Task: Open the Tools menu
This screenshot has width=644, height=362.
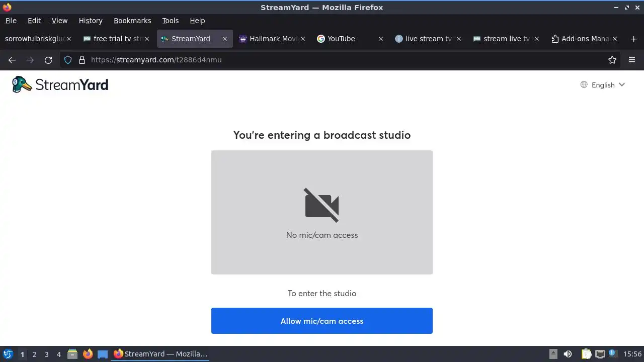Action: click(x=170, y=21)
